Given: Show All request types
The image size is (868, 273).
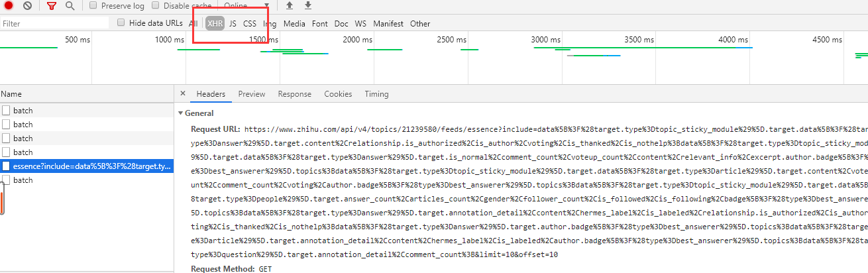Looking at the screenshot, I should pos(193,23).
